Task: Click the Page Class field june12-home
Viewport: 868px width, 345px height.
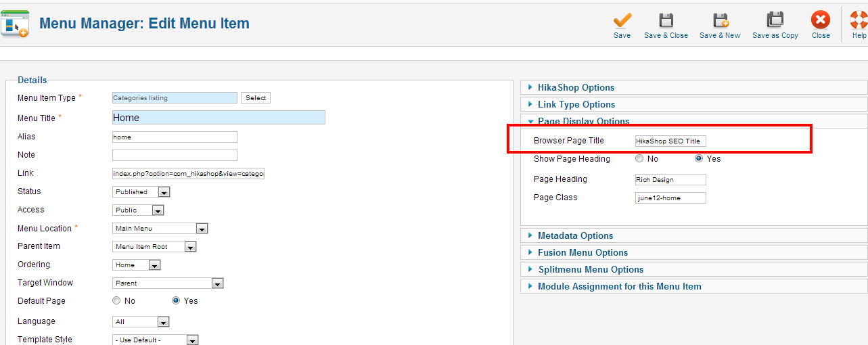Action: pyautogui.click(x=670, y=198)
